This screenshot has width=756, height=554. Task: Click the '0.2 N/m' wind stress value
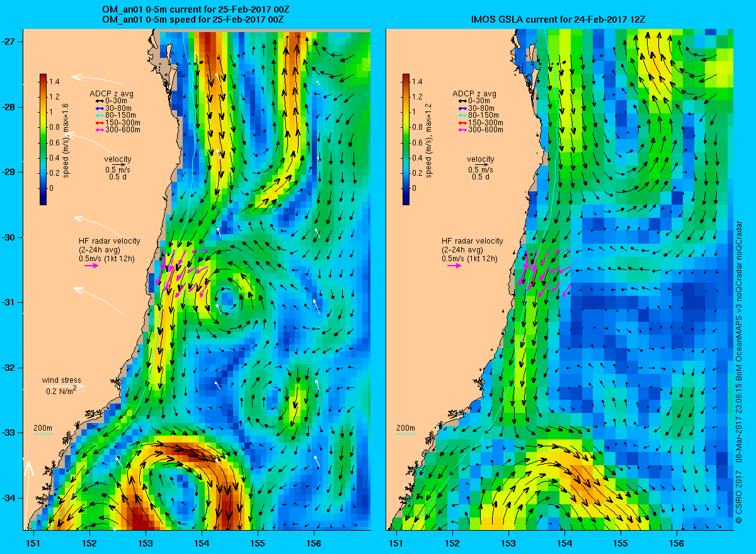coord(60,391)
